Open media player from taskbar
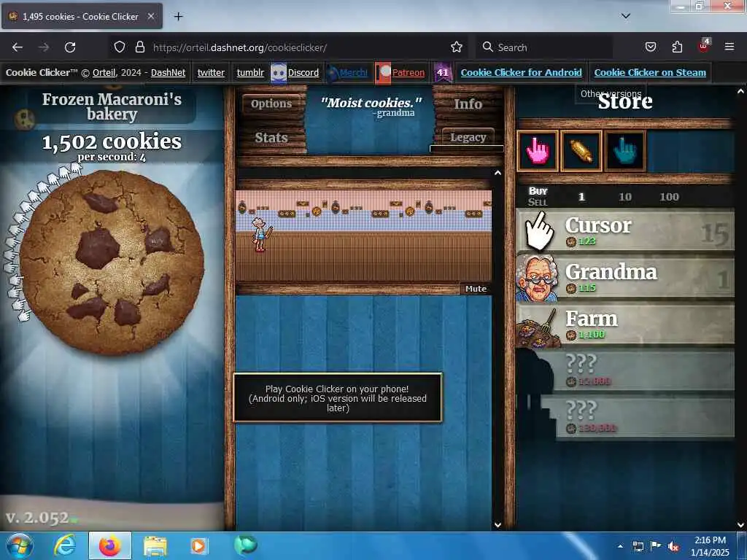Image resolution: width=747 pixels, height=560 pixels. tap(199, 545)
